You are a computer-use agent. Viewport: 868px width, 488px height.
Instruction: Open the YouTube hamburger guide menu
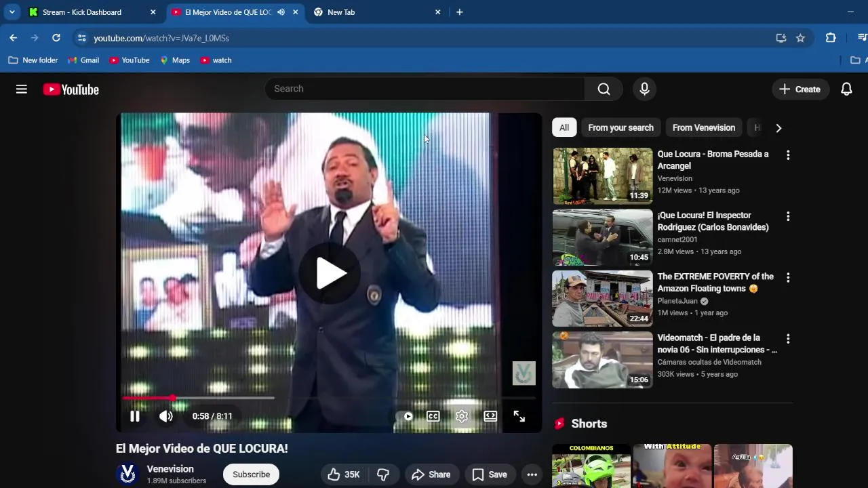point(22,89)
